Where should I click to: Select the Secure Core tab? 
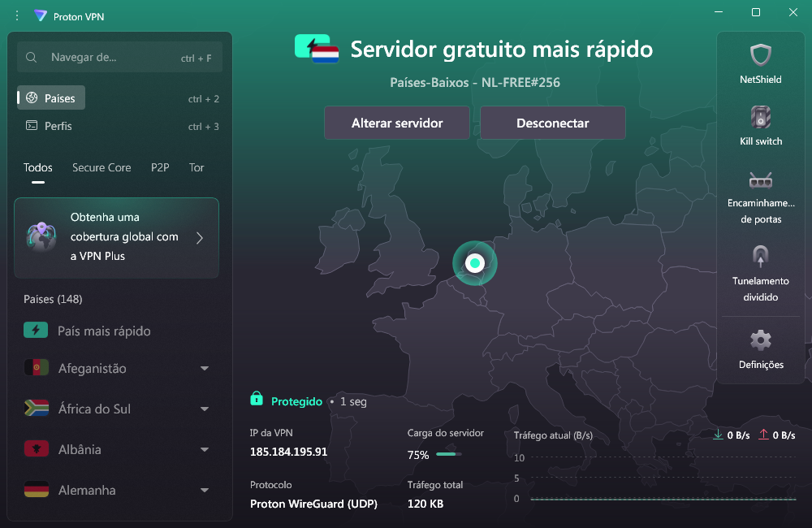pyautogui.click(x=101, y=167)
